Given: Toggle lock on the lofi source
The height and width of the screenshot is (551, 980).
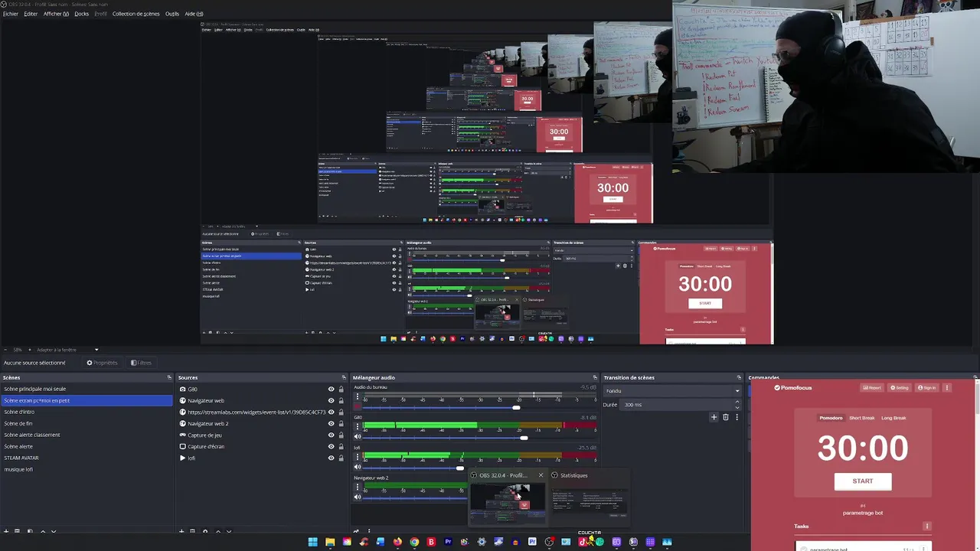Looking at the screenshot, I should (341, 458).
